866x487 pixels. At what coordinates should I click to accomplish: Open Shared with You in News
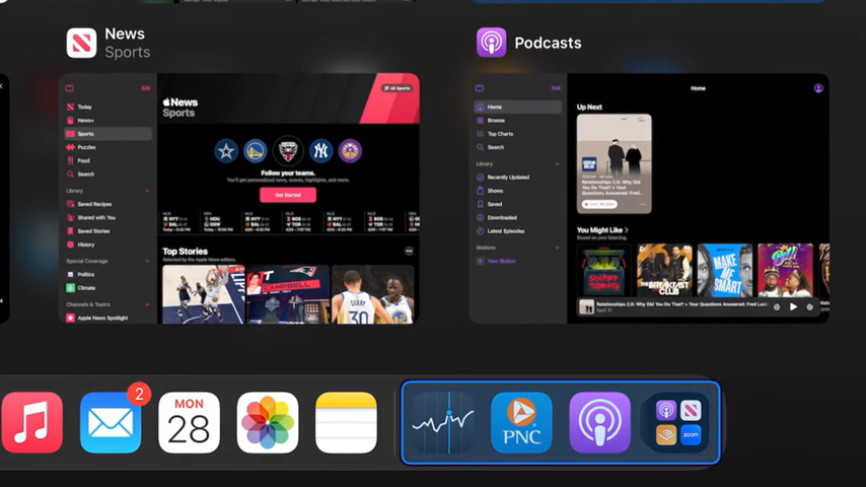108,218
